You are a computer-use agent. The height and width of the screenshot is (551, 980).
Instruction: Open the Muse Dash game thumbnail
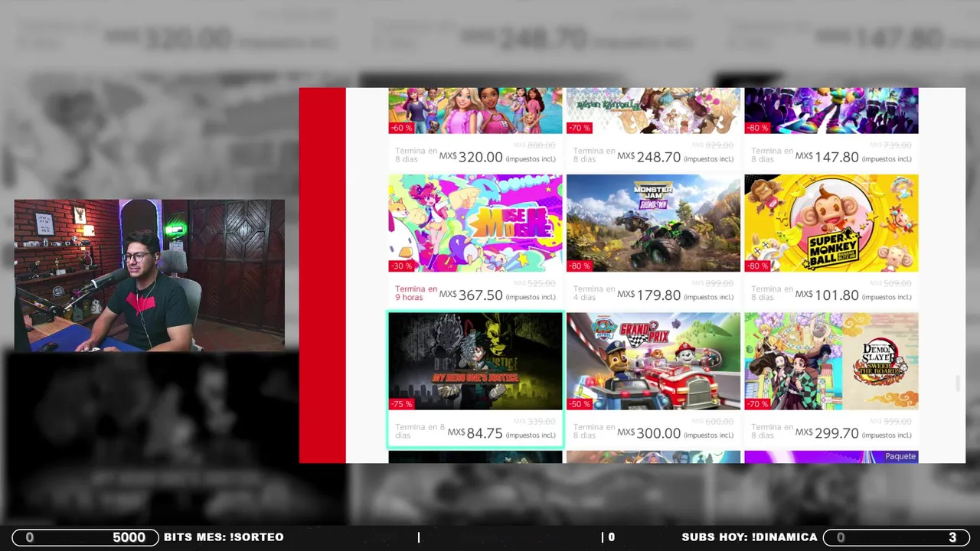475,223
